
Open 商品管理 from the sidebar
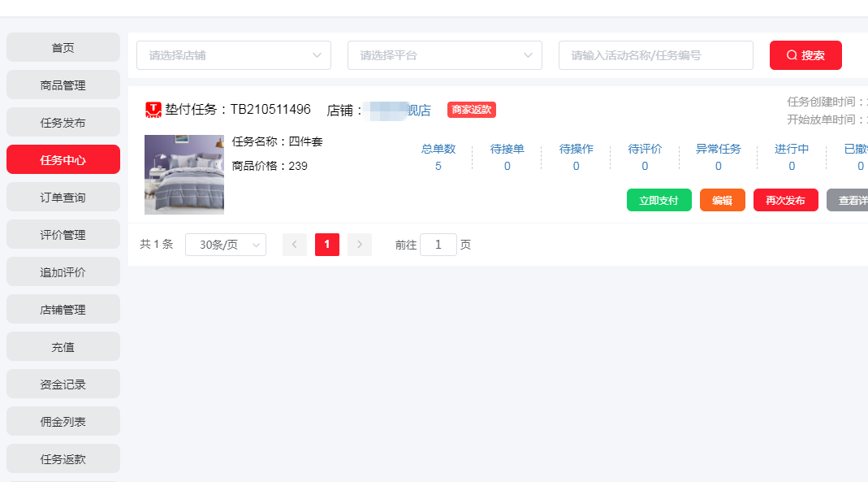tap(63, 85)
